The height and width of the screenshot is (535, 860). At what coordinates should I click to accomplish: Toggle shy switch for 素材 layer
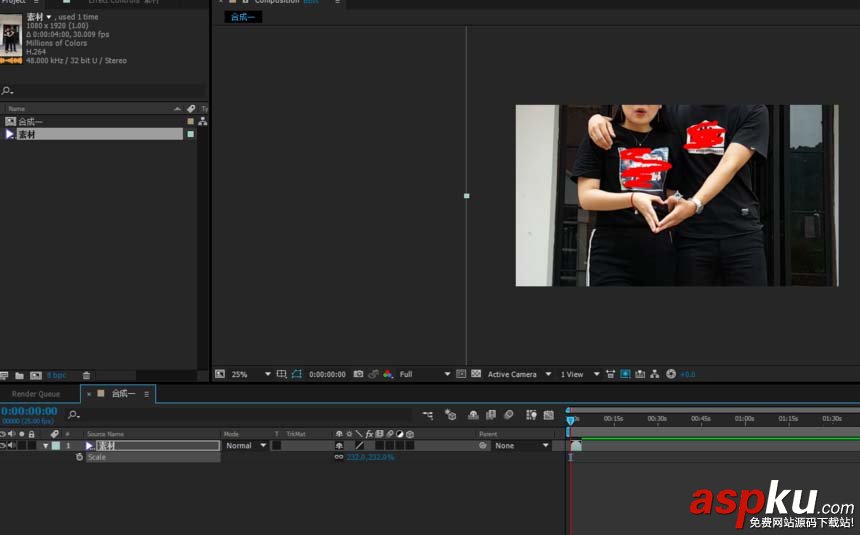pos(339,446)
